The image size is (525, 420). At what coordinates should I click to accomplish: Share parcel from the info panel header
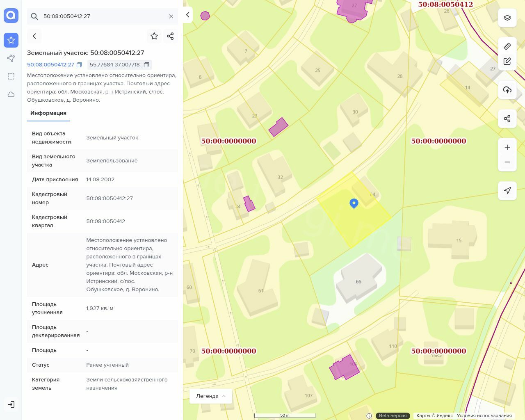click(x=171, y=36)
